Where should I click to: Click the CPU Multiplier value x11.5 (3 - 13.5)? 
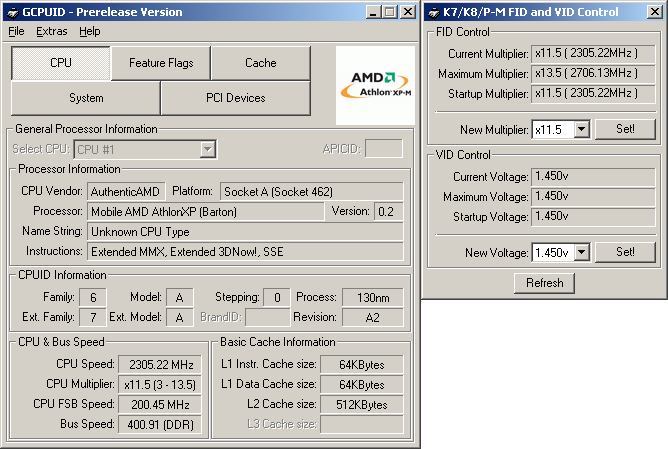pos(160,385)
